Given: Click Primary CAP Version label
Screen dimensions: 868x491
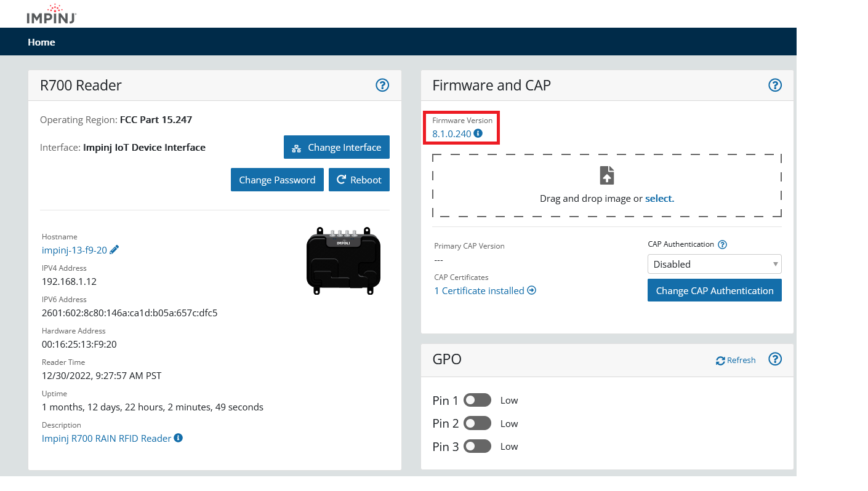Looking at the screenshot, I should tap(469, 245).
